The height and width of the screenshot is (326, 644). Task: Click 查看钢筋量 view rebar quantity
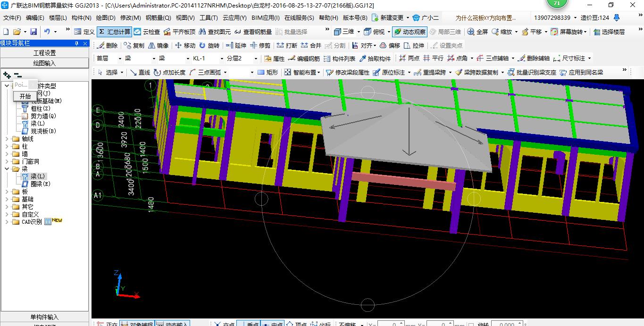click(253, 32)
